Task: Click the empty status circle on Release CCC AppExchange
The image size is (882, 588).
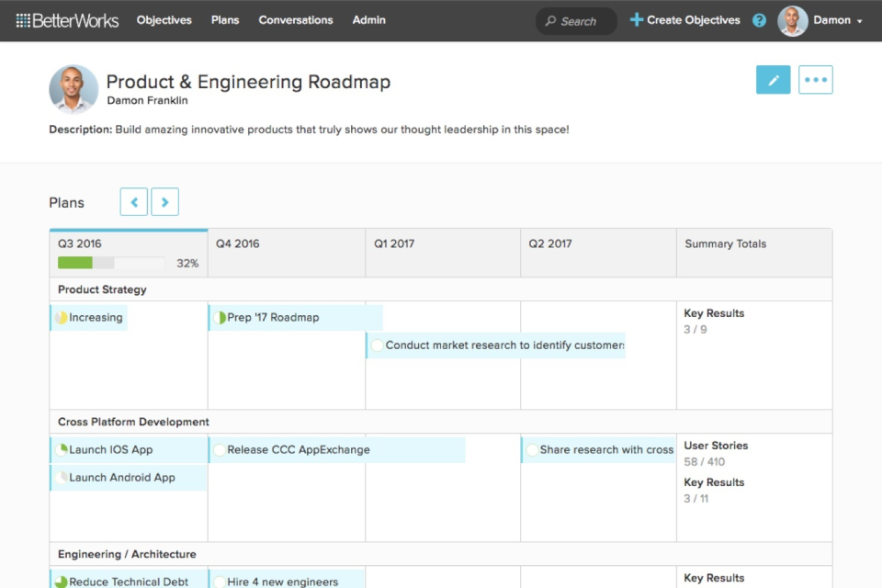Action: (x=220, y=450)
